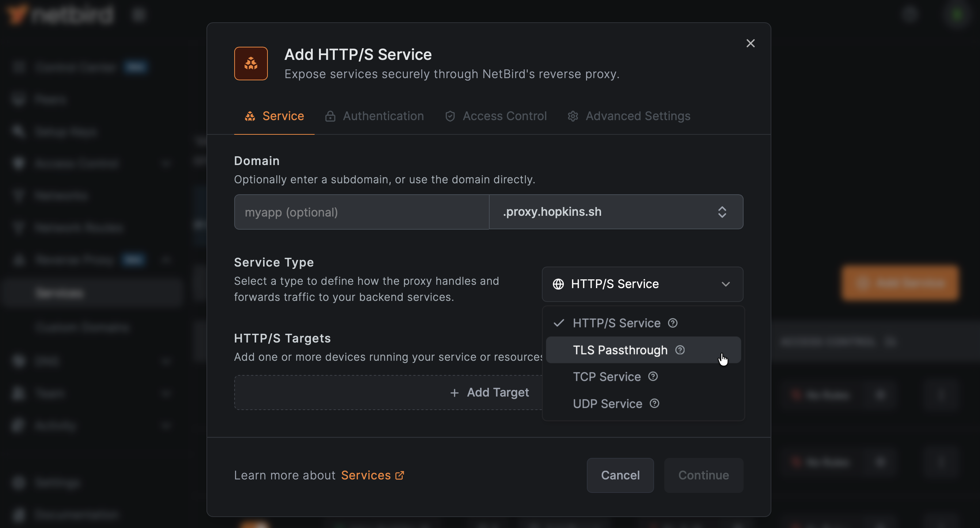Click the help icon beside TCP Service
The image size is (980, 528).
653,377
